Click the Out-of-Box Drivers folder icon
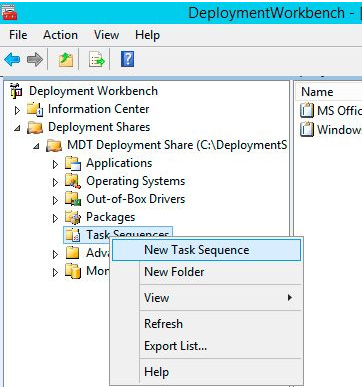 73,199
